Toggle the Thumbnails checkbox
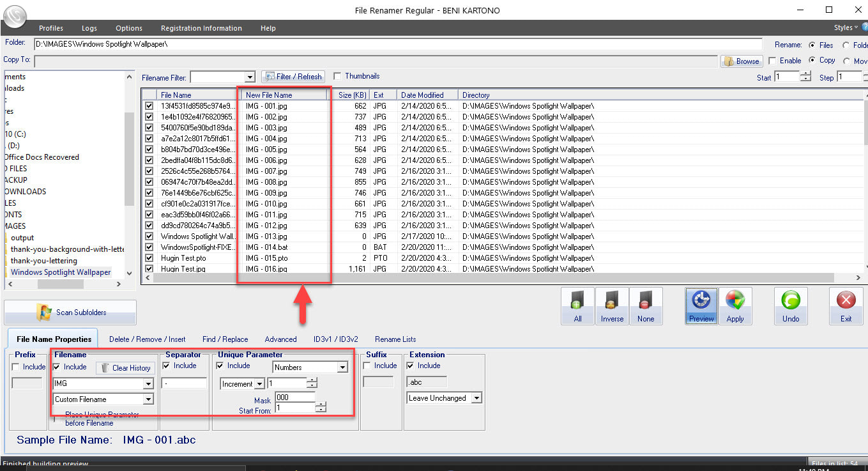This screenshot has width=868, height=471. 337,76
